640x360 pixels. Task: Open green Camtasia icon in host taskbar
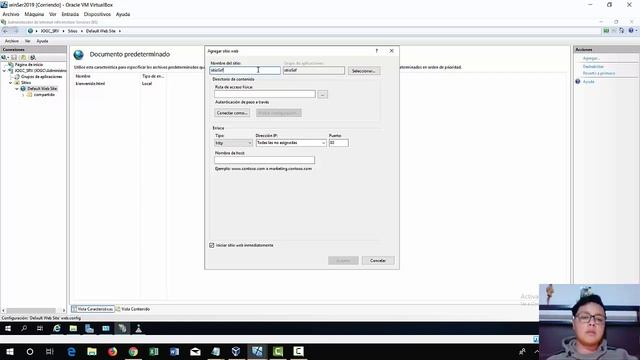[x=278, y=351]
